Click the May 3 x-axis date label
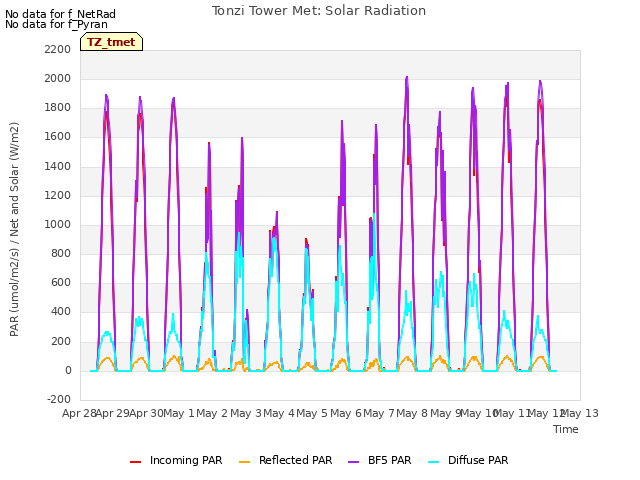Viewport: 640px width, 480px height. tap(245, 413)
